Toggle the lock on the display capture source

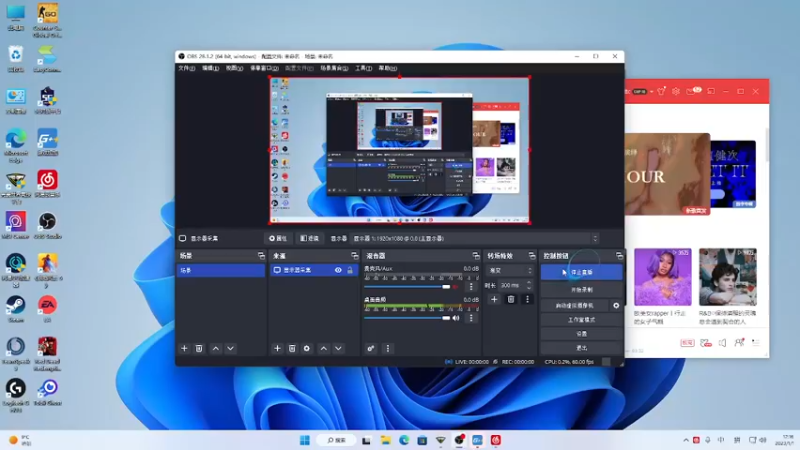point(350,270)
